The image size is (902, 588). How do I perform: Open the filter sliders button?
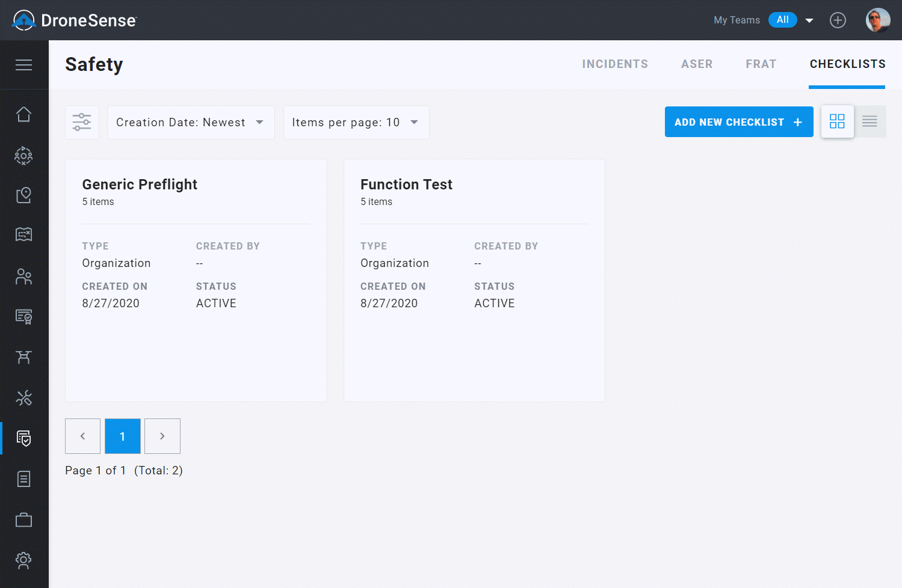tap(82, 122)
